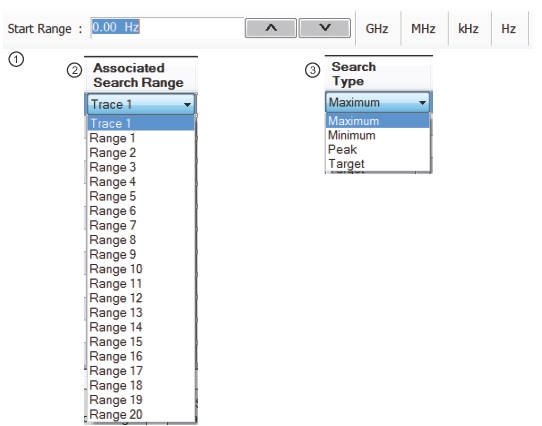Select the GHz unit button
Viewport: 542px width, 426px height.
377,29
